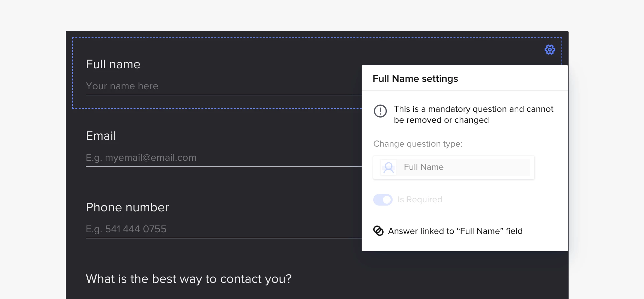Image resolution: width=644 pixels, height=299 pixels.
Task: Click the "Your name here" input field
Action: 222,86
